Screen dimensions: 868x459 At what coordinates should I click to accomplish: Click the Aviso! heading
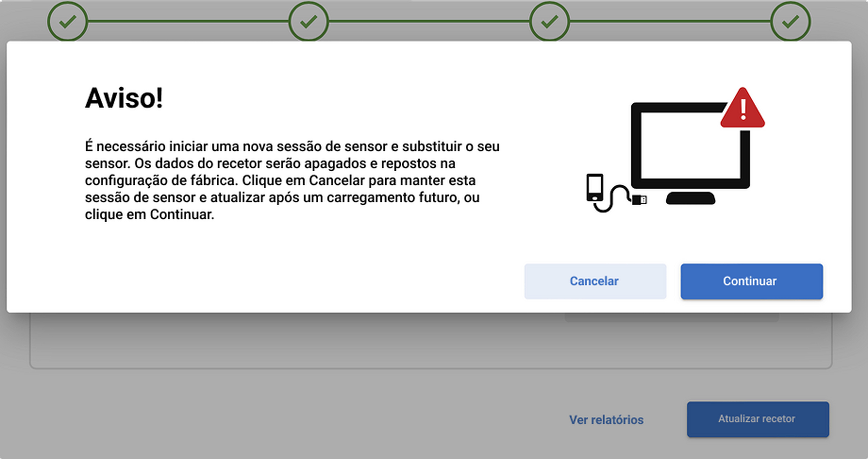124,98
